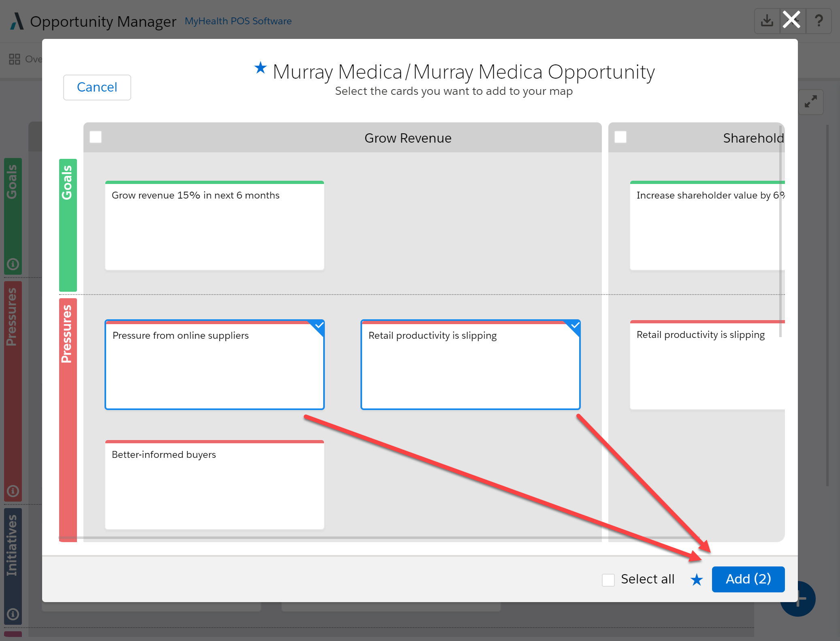Select Shareholder column Retail productivity card
The width and height of the screenshot is (840, 641).
(x=707, y=365)
